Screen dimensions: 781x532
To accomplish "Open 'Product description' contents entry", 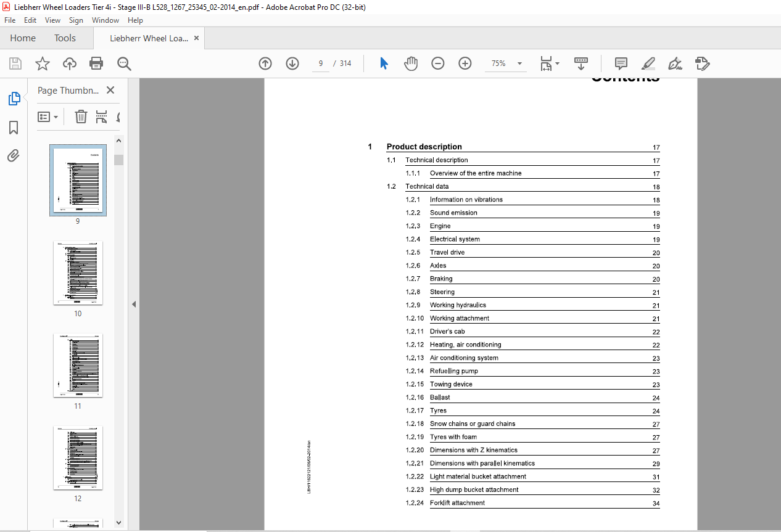I will tap(424, 147).
